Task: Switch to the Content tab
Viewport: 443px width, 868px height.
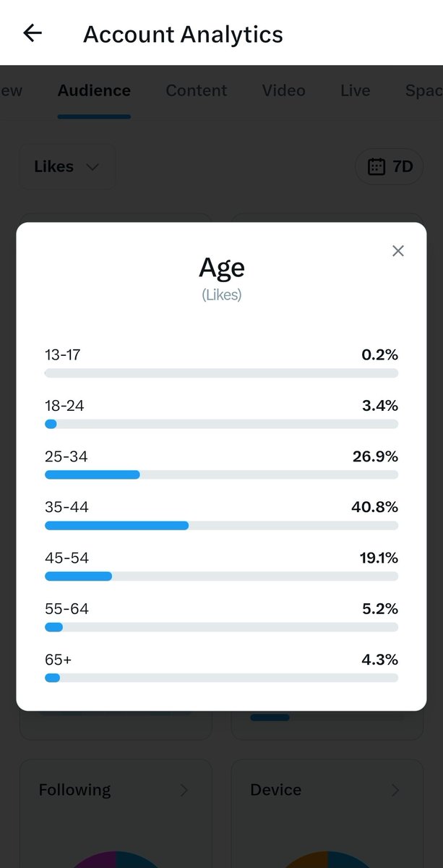Action: click(x=196, y=90)
